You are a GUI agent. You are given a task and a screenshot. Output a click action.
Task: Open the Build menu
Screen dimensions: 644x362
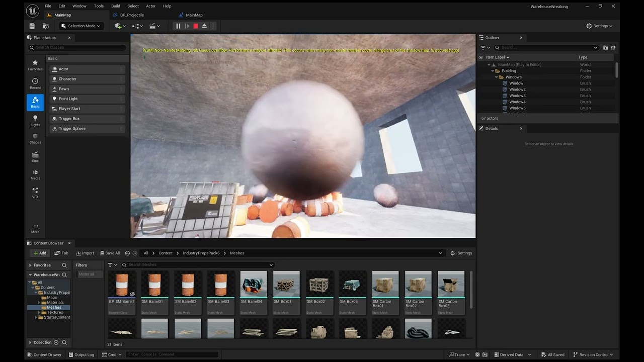(116, 6)
